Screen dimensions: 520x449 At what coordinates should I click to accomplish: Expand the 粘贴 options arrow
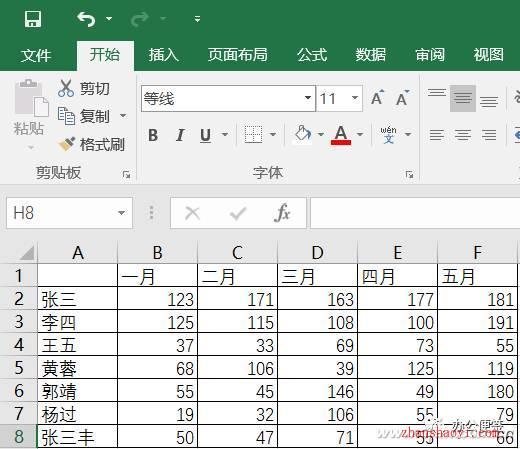click(x=31, y=147)
